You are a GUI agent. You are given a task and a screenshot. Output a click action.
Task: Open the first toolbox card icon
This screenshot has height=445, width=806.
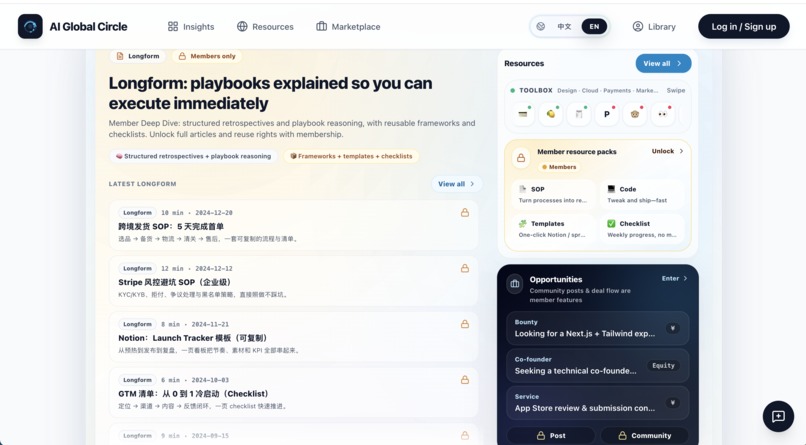pos(523,114)
